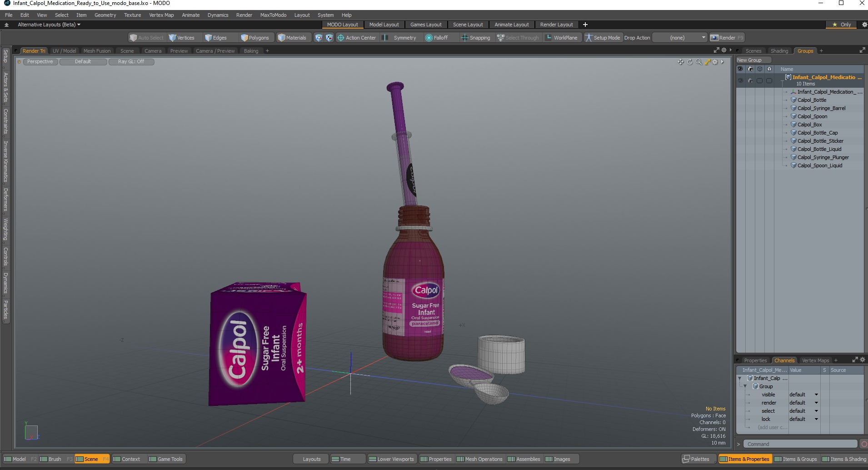Collapse Infant_Calp channel tree node
Screen dimensions: 868x470
tap(740, 378)
